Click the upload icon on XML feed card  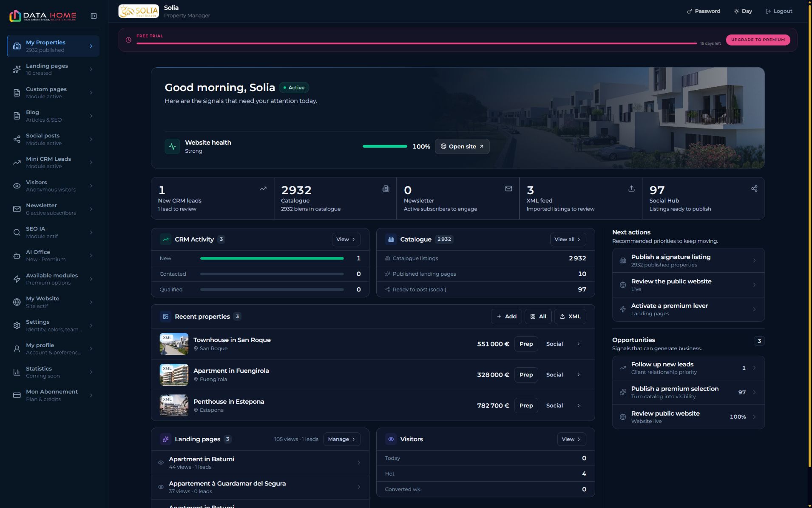631,188
